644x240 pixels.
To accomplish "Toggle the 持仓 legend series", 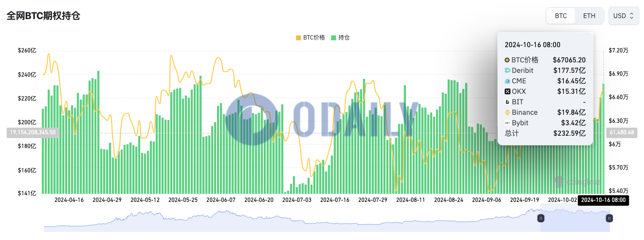I will (341, 37).
